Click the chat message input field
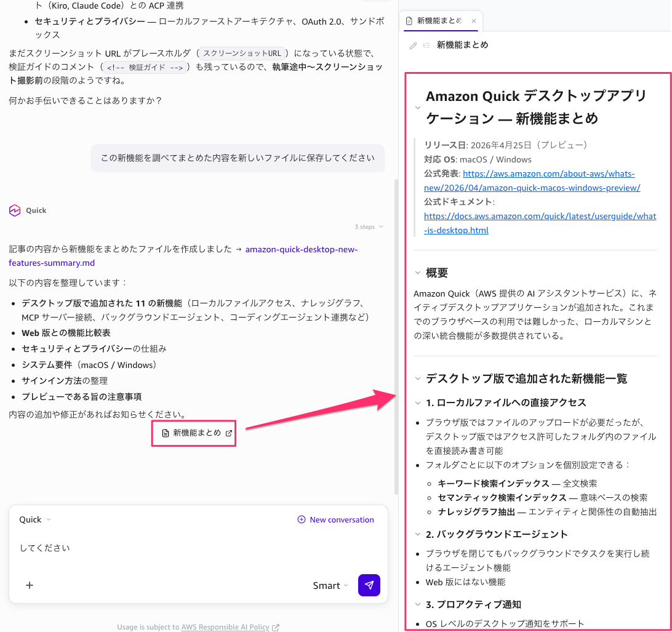Viewport: 672px width, 632px height. (197, 548)
